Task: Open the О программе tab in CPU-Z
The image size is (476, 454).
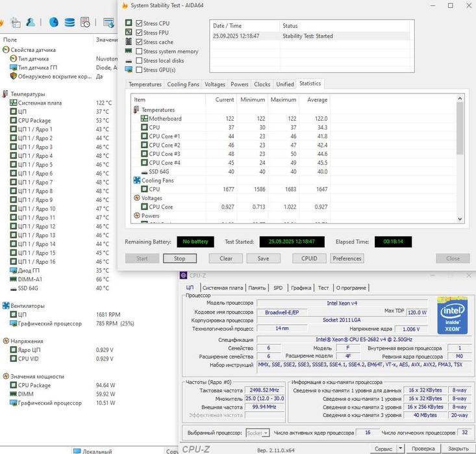Action: pyautogui.click(x=351, y=288)
